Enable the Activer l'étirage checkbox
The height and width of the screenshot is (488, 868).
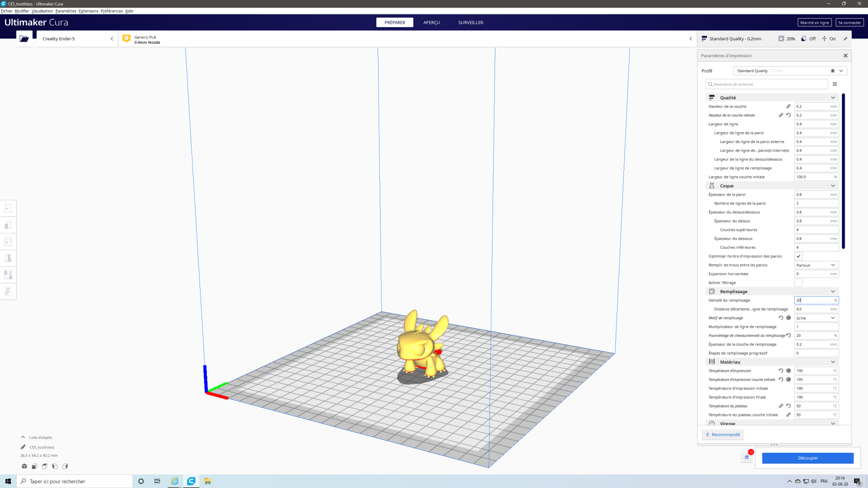798,283
